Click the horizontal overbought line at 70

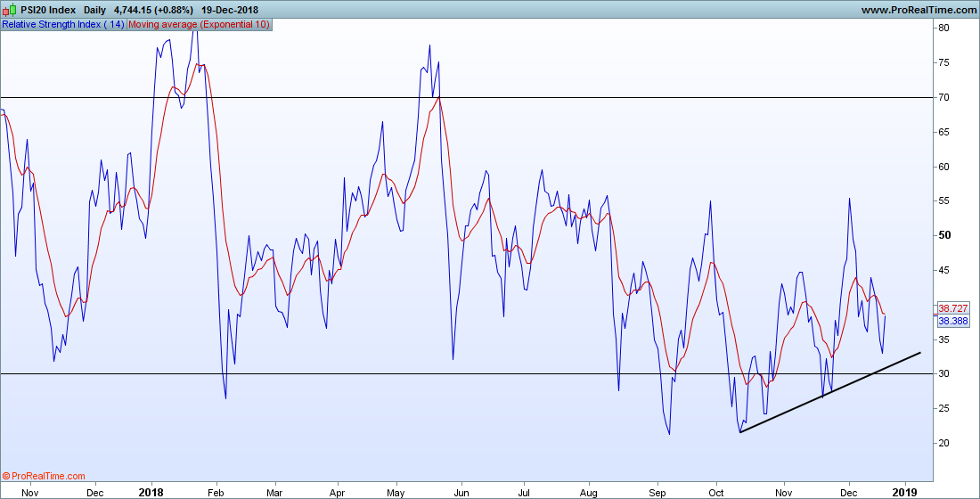(466, 97)
